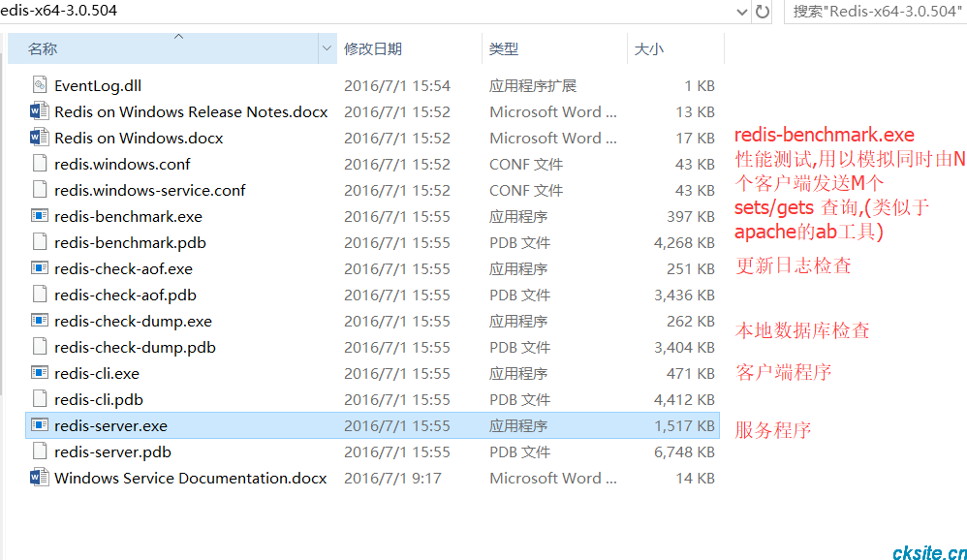Click the 262 KB size of redis-check-dump.exe
Screen dimensions: 967x560
(x=691, y=322)
